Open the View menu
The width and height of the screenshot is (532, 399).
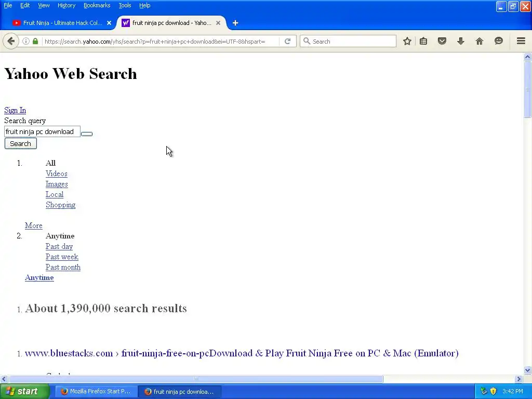tap(44, 5)
